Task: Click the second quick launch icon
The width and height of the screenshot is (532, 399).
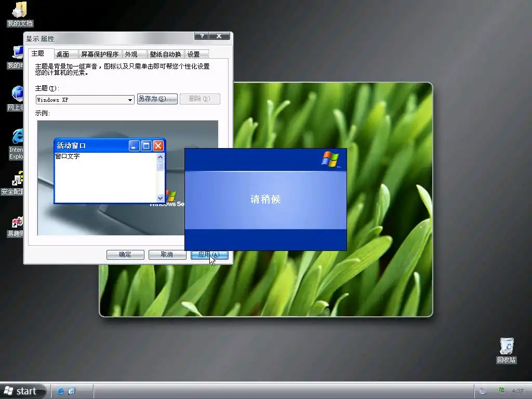Action: coord(71,391)
